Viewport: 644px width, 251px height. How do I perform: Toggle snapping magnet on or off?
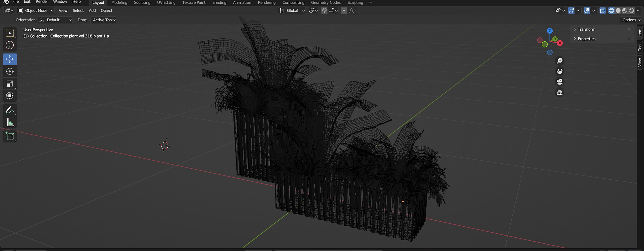[x=324, y=10]
